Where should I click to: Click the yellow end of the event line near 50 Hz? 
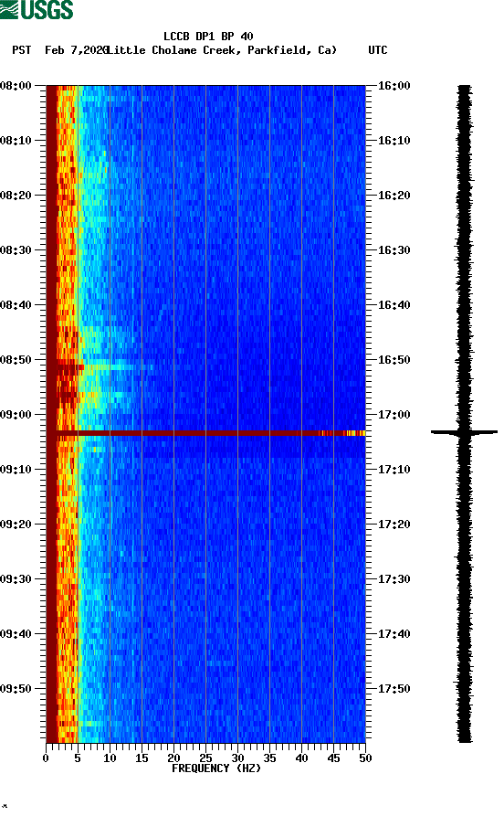click(355, 433)
